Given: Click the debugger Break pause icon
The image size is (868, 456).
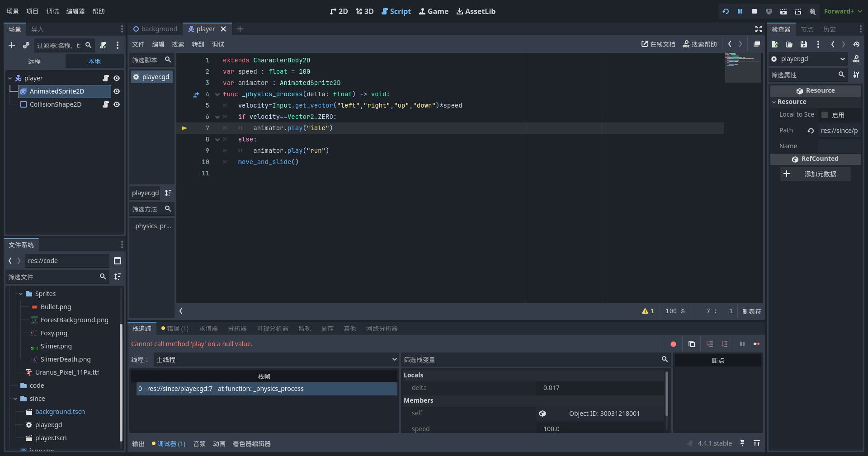Looking at the screenshot, I should tap(742, 344).
